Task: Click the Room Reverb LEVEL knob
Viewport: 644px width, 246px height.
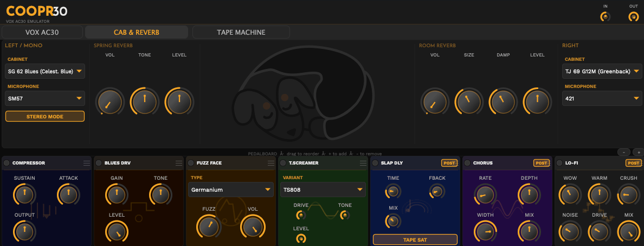Action: click(x=537, y=102)
